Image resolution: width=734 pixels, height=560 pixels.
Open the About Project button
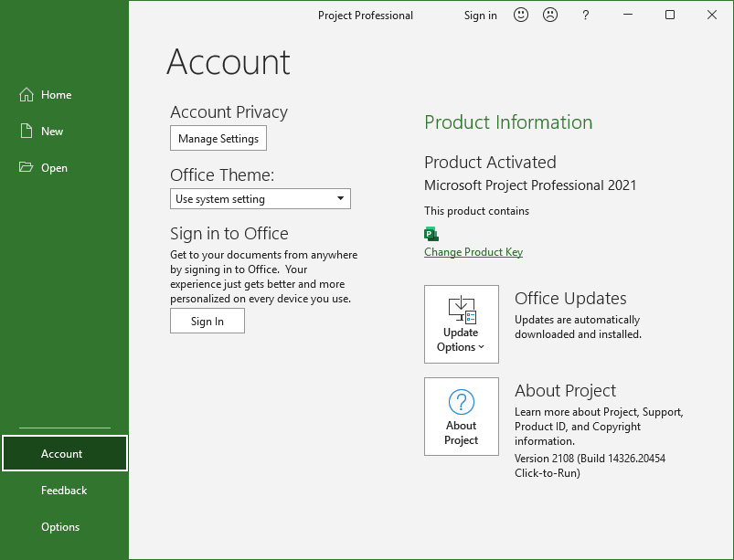(462, 417)
